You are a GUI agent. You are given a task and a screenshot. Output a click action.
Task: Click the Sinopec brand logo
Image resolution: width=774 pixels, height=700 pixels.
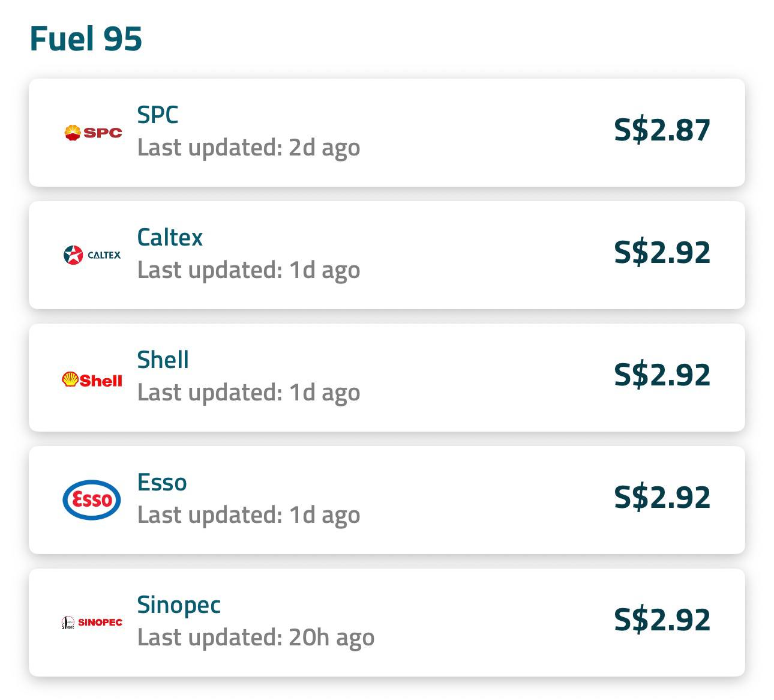91,623
